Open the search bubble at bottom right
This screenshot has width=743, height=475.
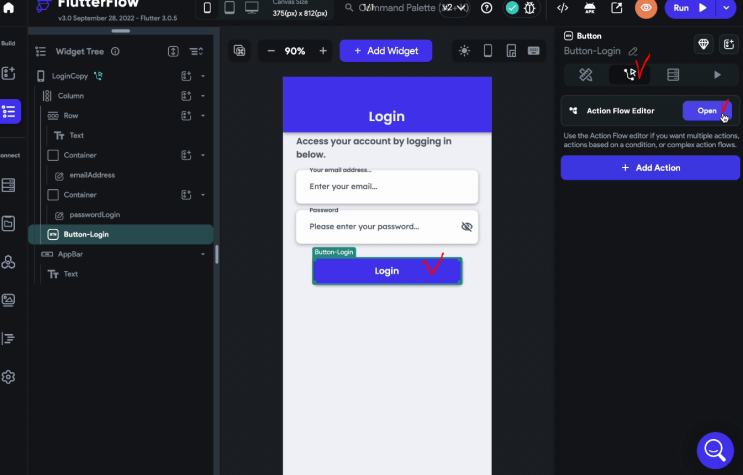tap(715, 450)
